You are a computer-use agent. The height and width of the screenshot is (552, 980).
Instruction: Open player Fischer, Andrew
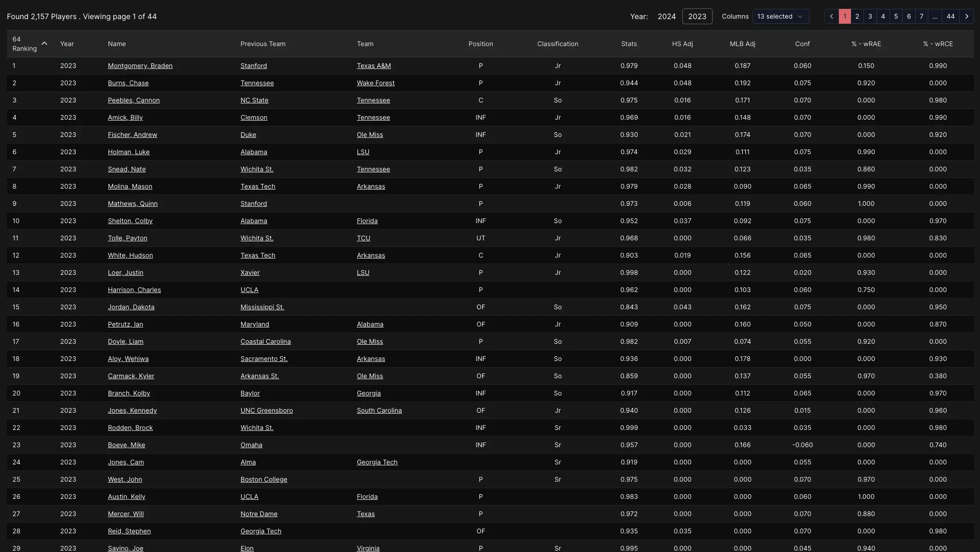(x=132, y=135)
